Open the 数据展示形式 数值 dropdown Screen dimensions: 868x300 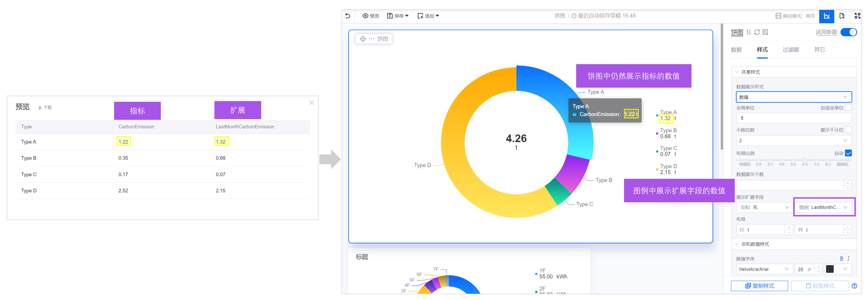(x=794, y=97)
